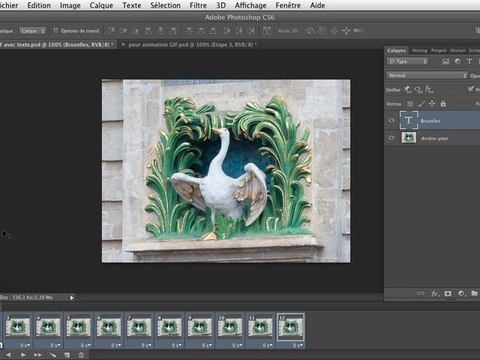480x360 pixels.
Task: Expand the status bar Doc info arrow
Action: (72, 297)
